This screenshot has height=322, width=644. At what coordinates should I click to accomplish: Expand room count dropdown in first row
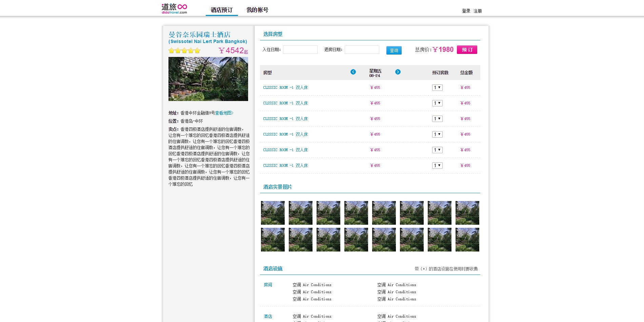(x=437, y=87)
